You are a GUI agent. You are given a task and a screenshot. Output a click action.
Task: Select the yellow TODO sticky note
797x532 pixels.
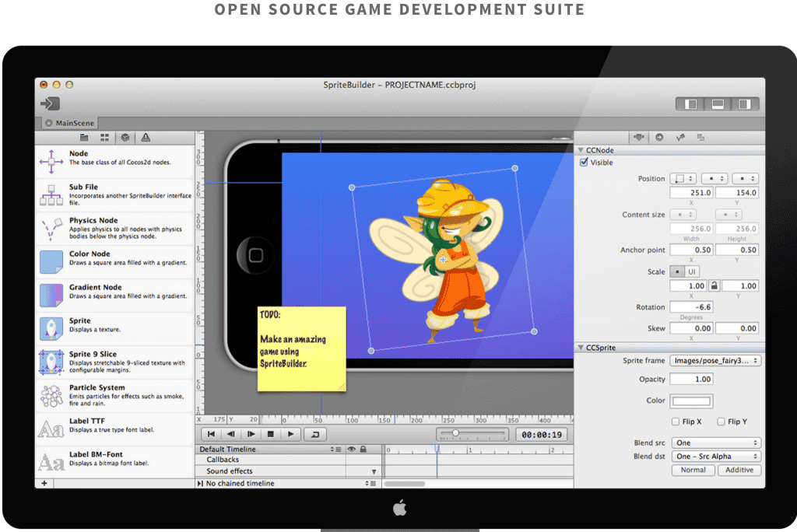tap(301, 348)
